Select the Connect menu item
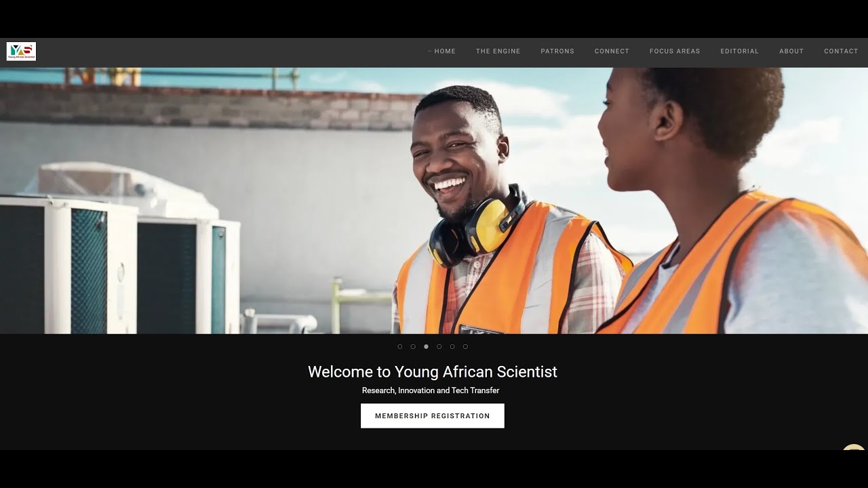Viewport: 868px width, 488px height. pyautogui.click(x=612, y=52)
